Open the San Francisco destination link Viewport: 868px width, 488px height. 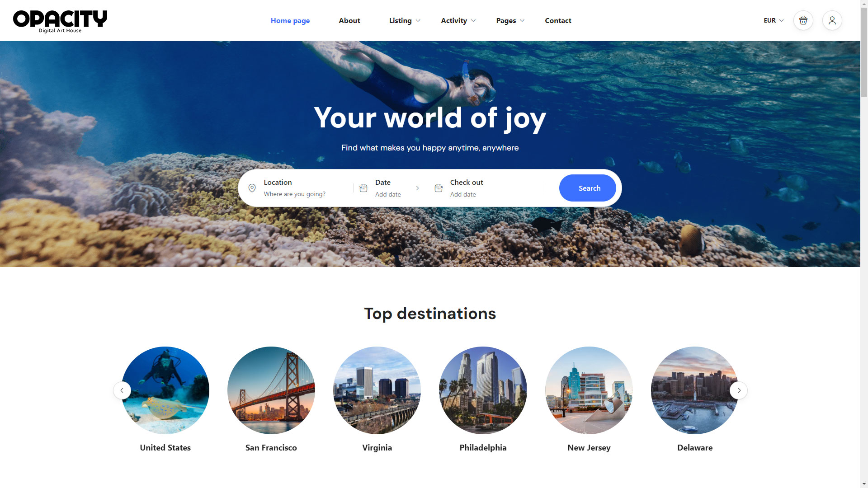click(x=271, y=447)
